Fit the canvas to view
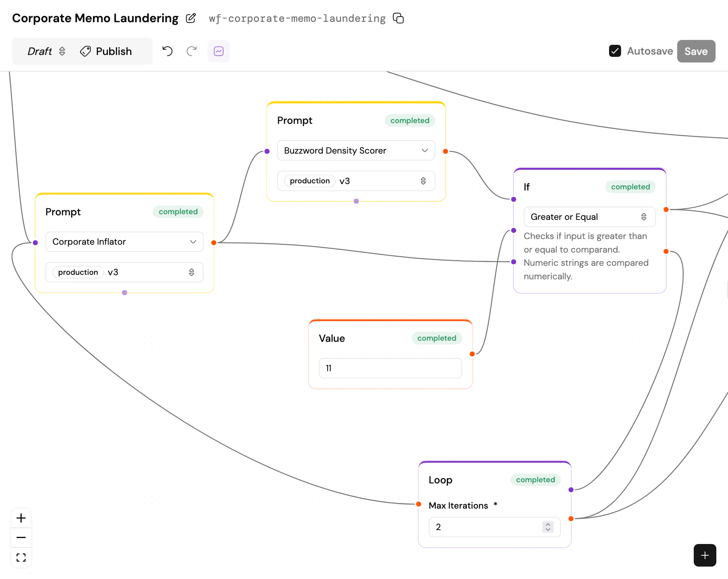This screenshot has width=728, height=579. 21,558
